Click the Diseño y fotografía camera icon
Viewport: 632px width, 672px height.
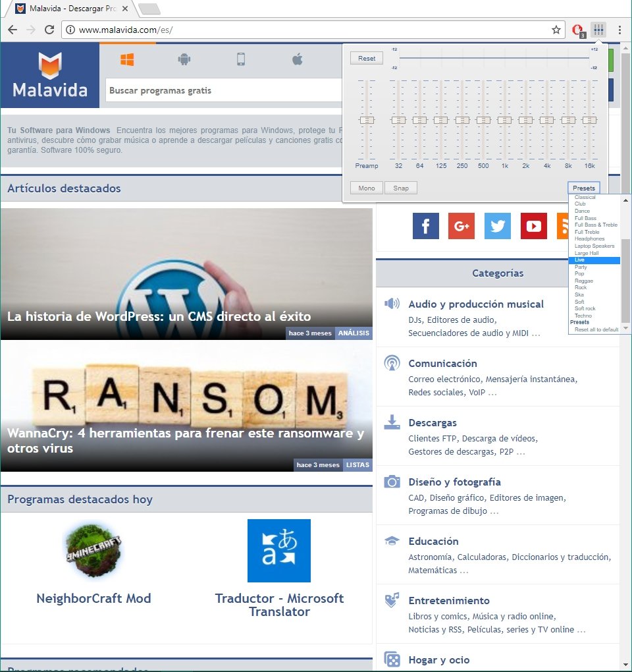[x=392, y=482]
